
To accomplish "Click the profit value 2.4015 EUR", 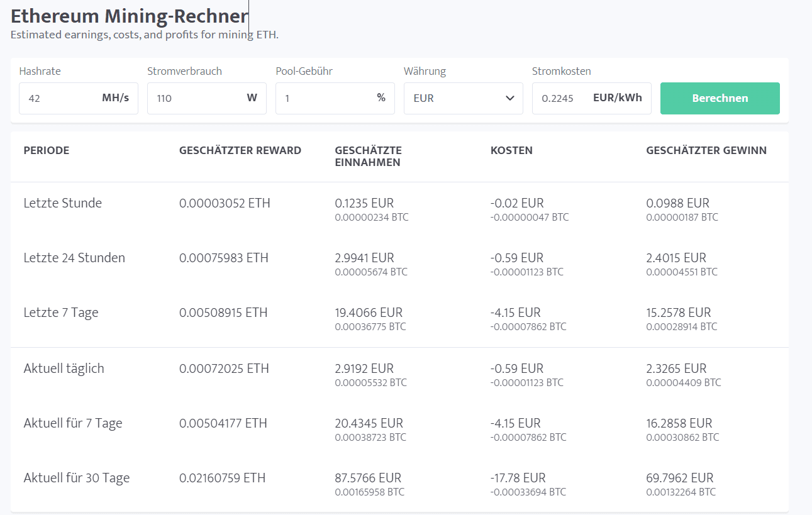I will pos(676,258).
